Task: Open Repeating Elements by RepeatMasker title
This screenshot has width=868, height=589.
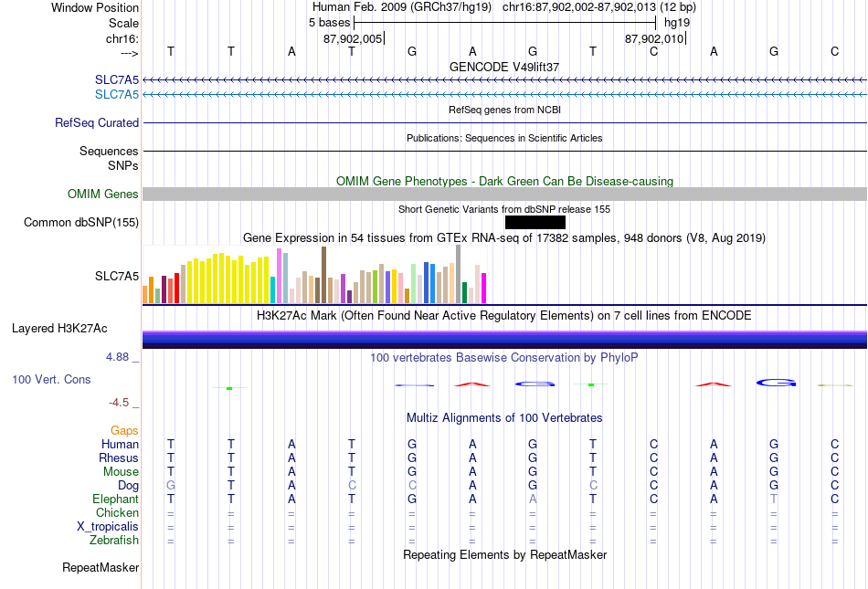Action: tap(504, 554)
